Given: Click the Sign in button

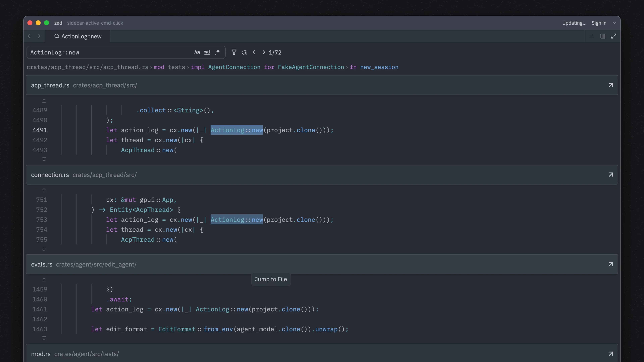Looking at the screenshot, I should [x=599, y=23].
